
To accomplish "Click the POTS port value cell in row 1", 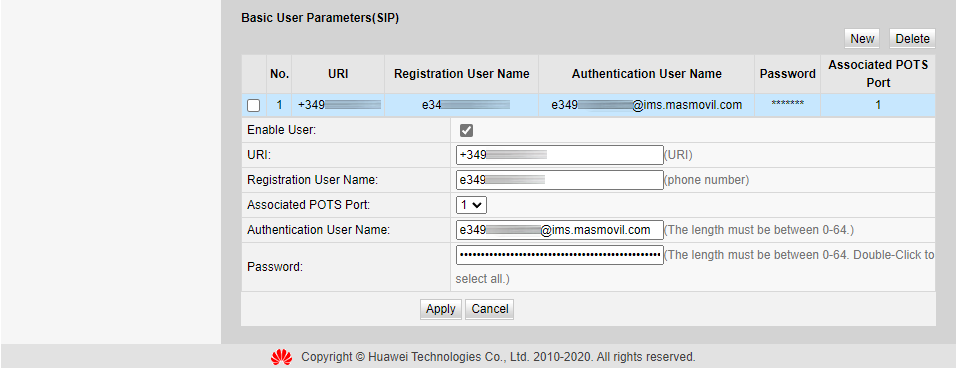I will point(878,105).
